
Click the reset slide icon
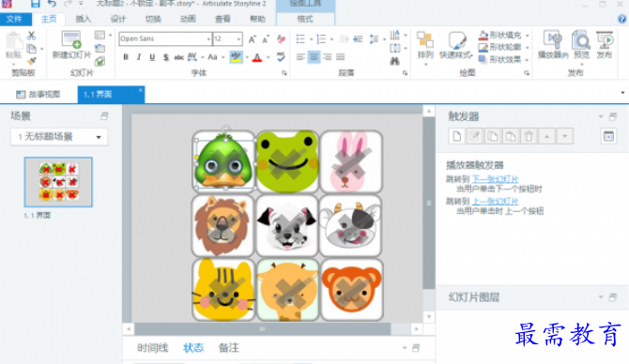(100, 49)
